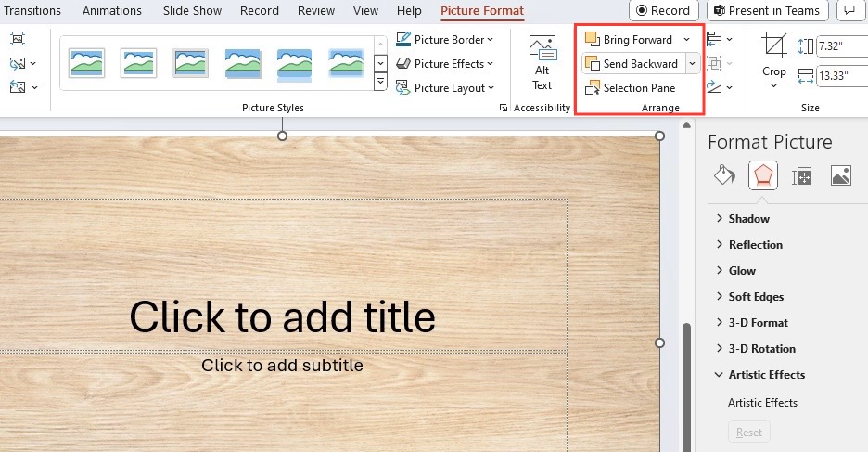Select the Picture Format tab

point(482,10)
